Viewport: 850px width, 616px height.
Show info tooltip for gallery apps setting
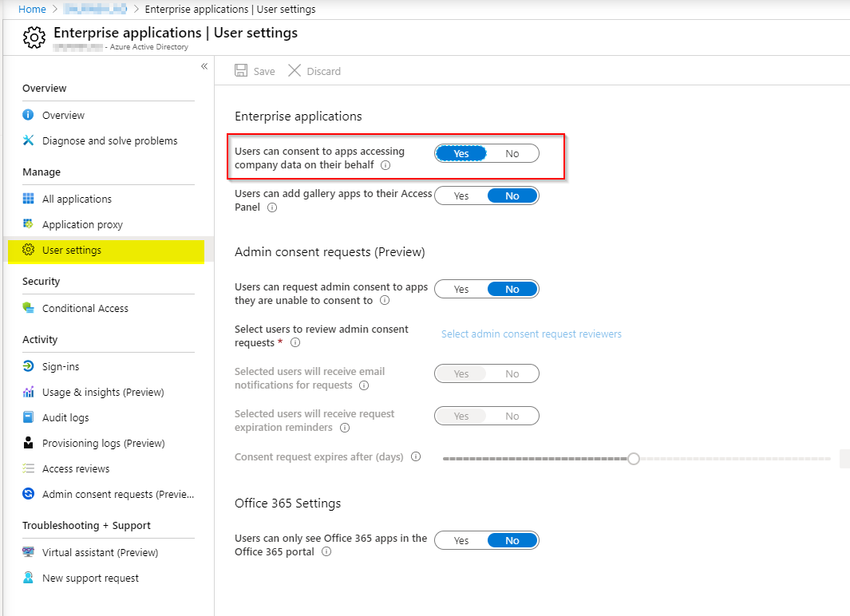point(272,207)
